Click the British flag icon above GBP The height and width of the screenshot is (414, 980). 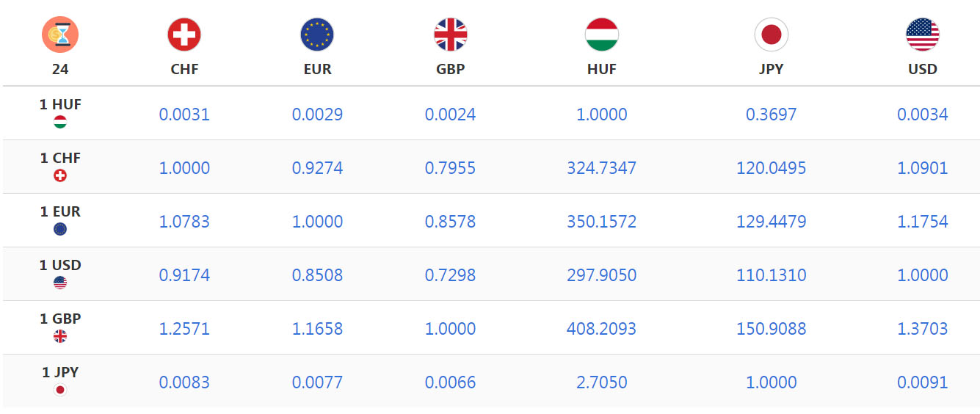pos(450,34)
